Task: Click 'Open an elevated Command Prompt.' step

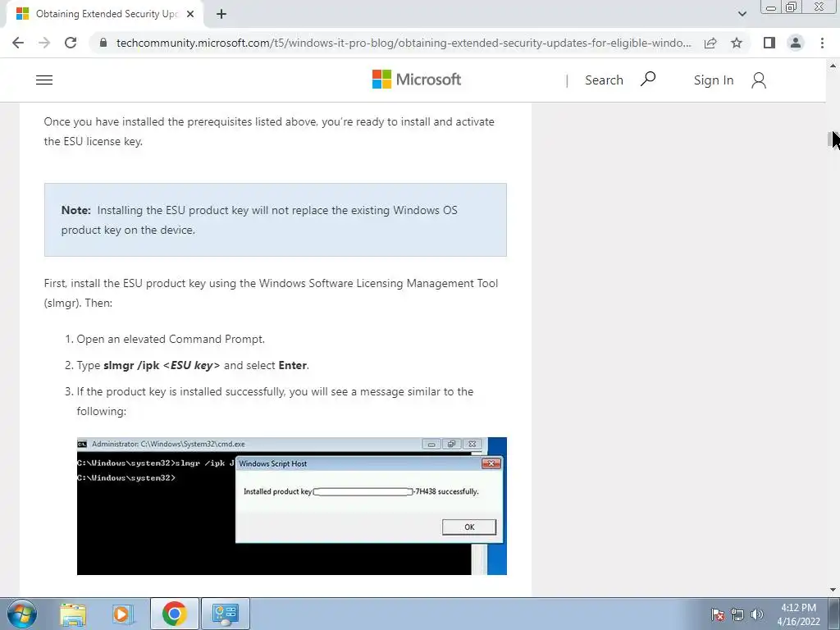Action: coord(171,339)
